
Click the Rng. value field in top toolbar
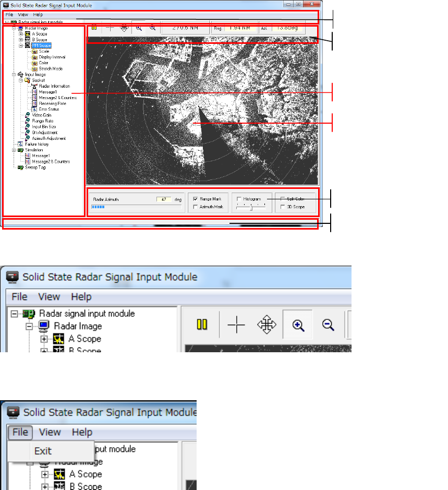tap(240, 28)
